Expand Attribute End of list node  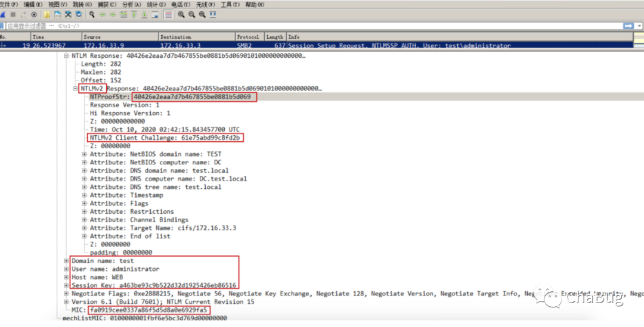pyautogui.click(x=84, y=236)
